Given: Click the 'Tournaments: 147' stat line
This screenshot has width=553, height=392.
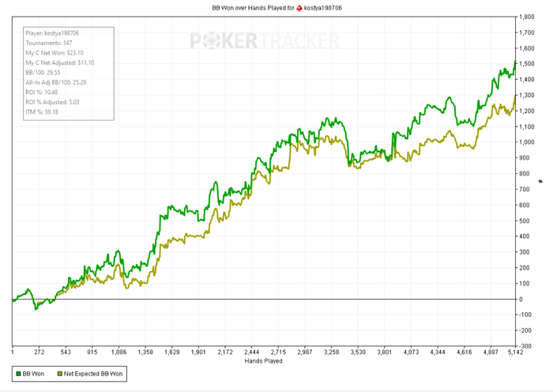Looking at the screenshot, I should (49, 43).
